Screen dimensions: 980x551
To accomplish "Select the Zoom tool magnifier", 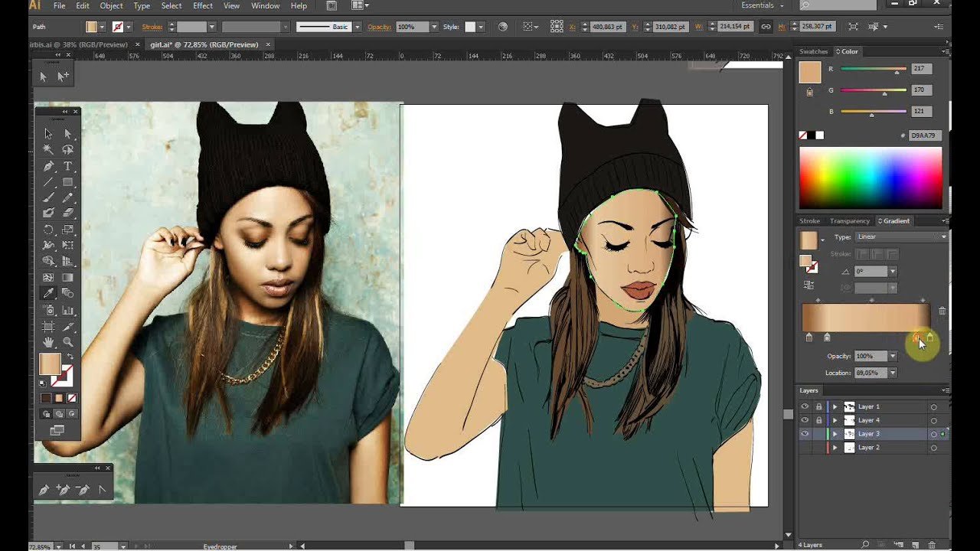I will click(67, 342).
